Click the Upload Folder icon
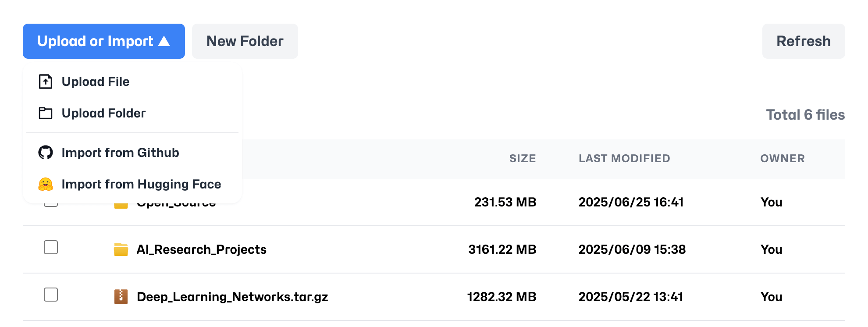Viewport: 868px width, 327px height. coord(46,113)
